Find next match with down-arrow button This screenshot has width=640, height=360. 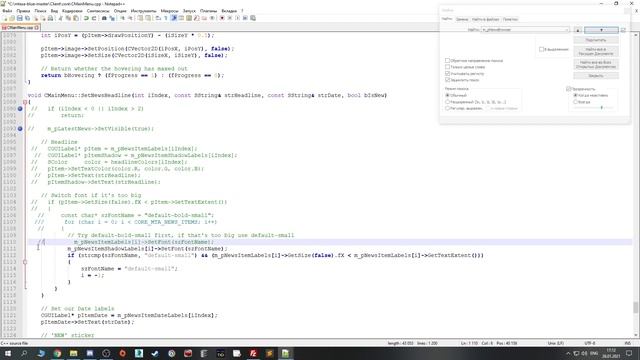[601, 30]
